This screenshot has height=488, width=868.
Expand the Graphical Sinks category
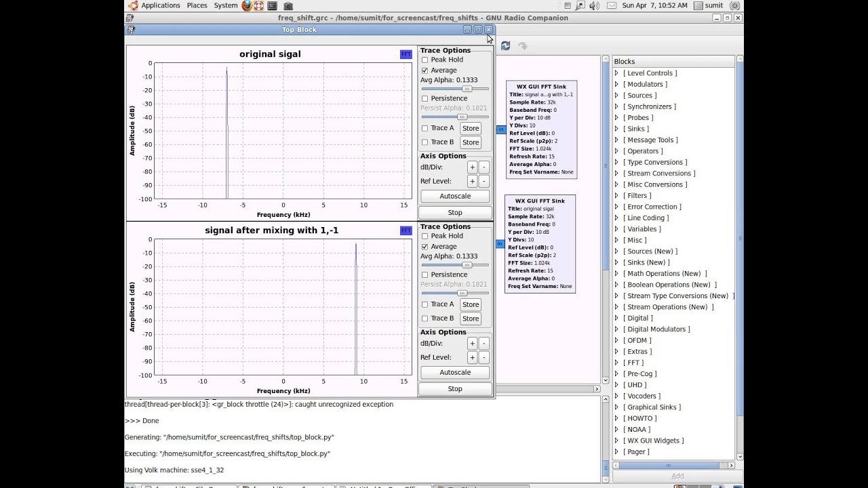617,407
